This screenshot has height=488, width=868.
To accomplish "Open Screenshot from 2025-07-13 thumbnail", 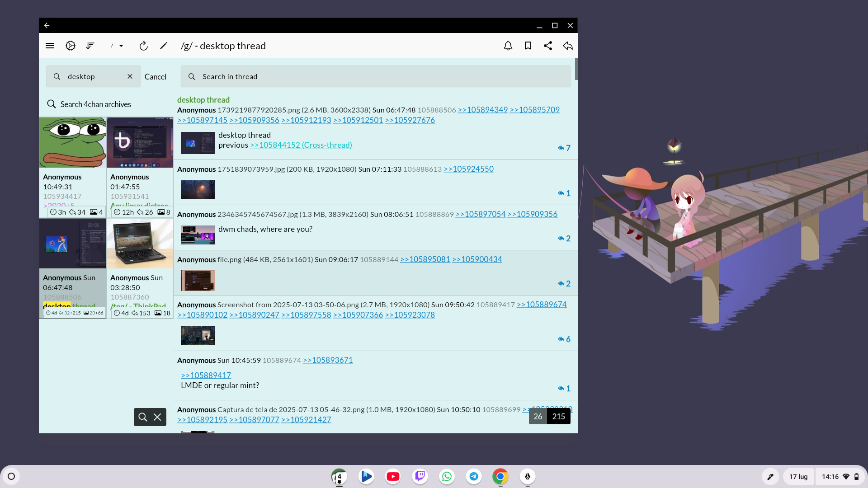I will (x=198, y=336).
